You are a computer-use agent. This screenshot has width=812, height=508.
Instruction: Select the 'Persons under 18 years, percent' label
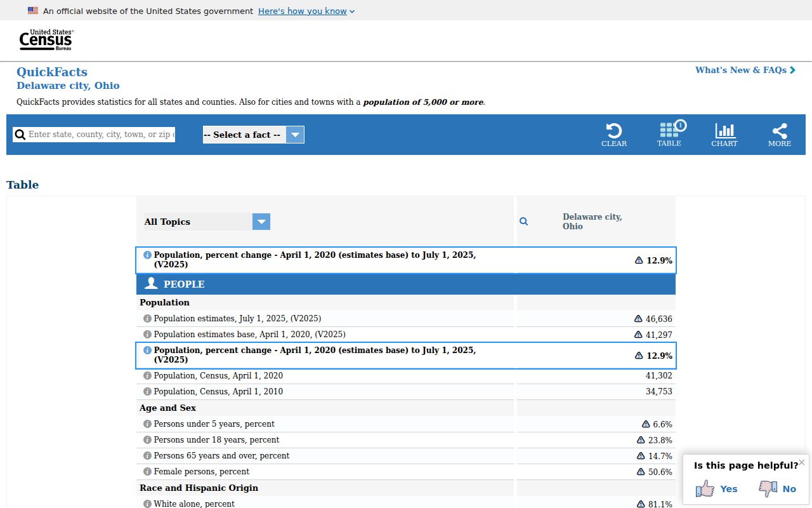pos(216,439)
